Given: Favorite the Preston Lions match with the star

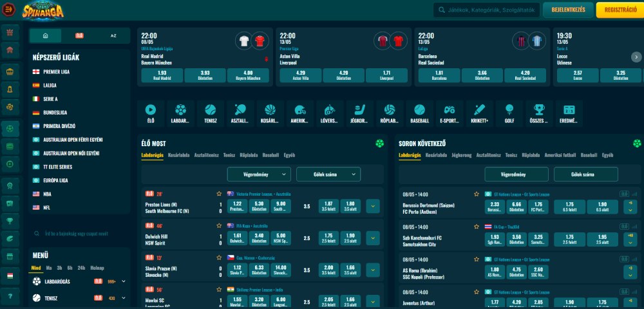Looking at the screenshot, I should 220,194.
